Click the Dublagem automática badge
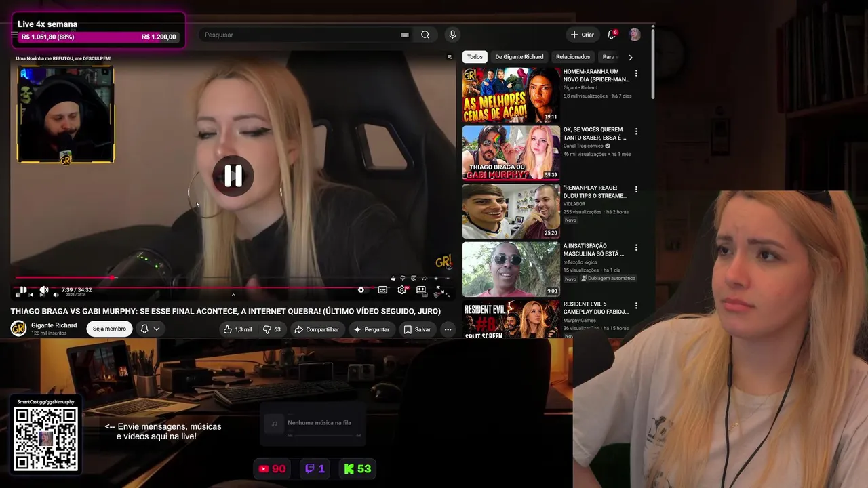Image resolution: width=868 pixels, height=488 pixels. [608, 279]
